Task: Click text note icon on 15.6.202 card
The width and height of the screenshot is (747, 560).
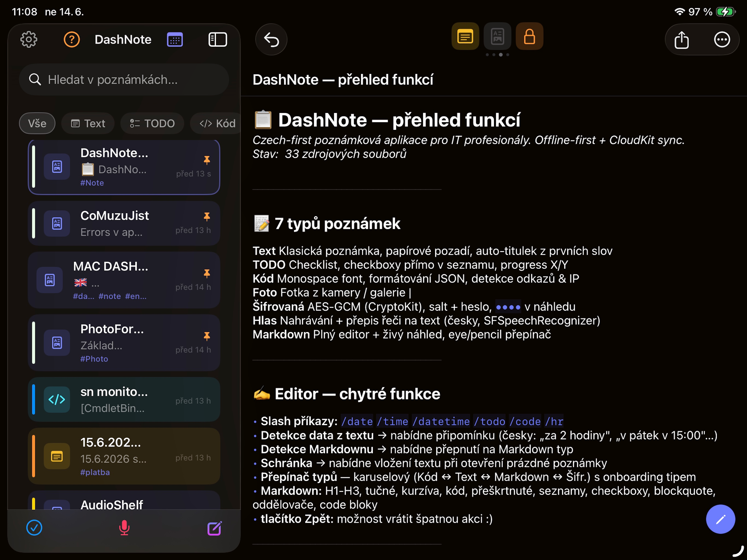Action: [57, 457]
